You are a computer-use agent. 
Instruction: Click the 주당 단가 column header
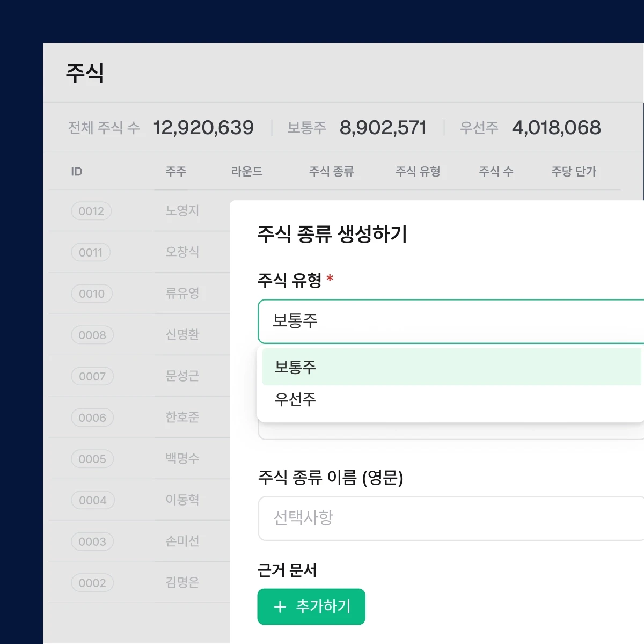[574, 171]
